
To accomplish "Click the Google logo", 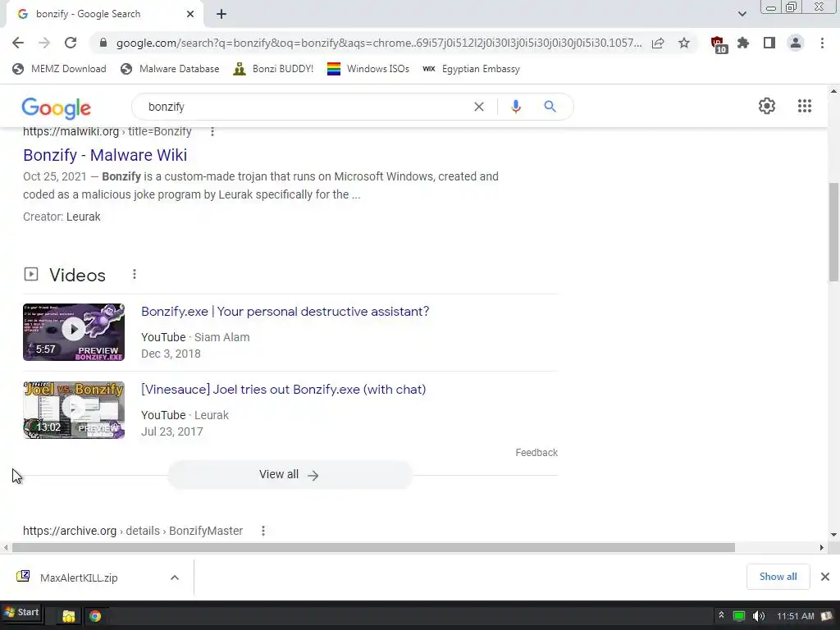I will [57, 108].
